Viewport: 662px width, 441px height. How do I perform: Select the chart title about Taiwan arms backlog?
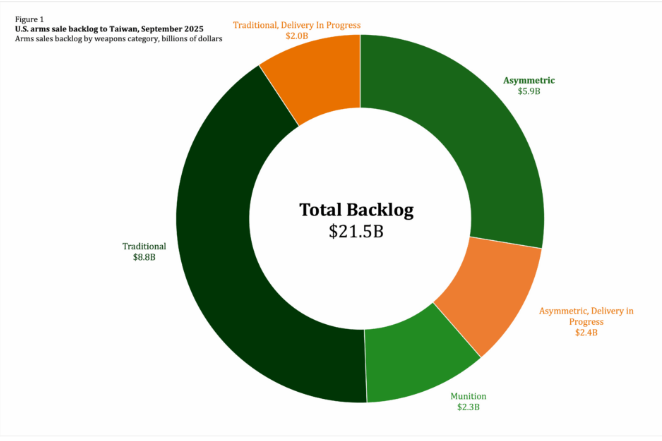click(107, 28)
